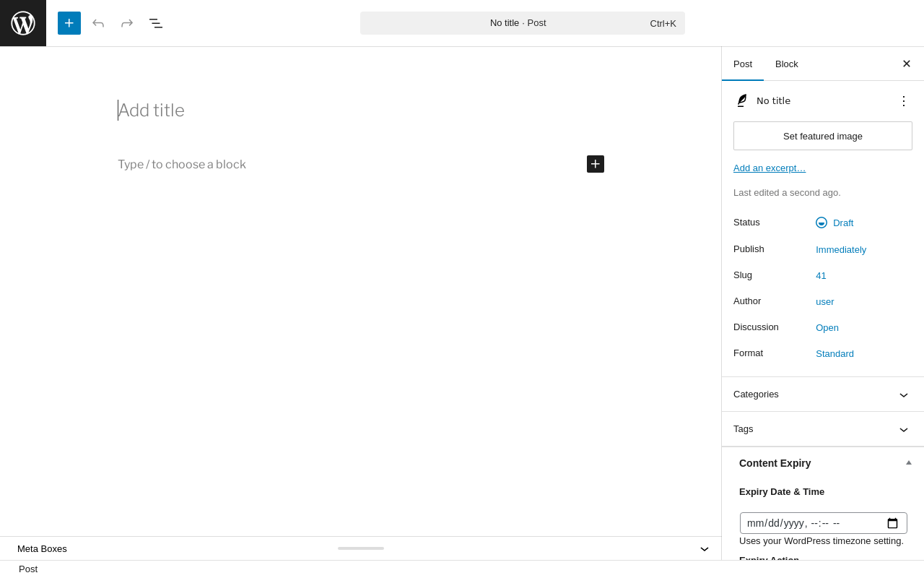Click the Set featured image button
The height and width of the screenshot is (578, 924).
(823, 136)
